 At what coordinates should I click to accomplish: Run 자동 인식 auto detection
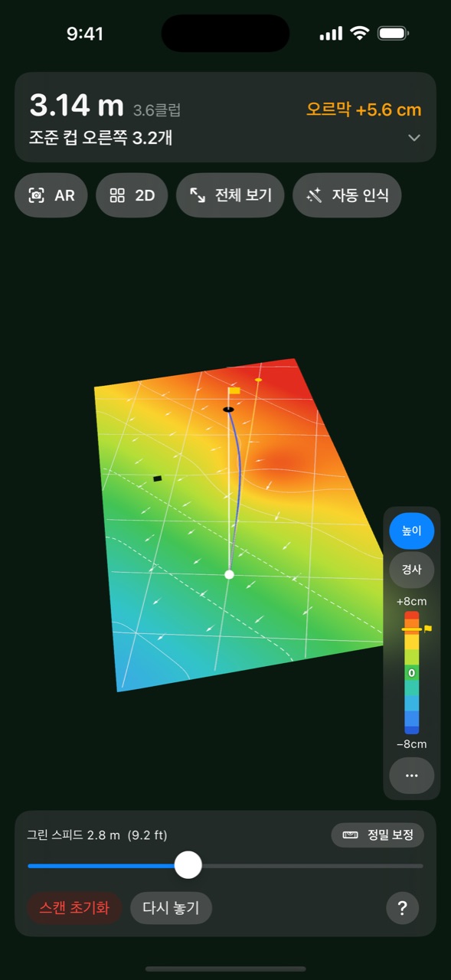[x=347, y=195]
